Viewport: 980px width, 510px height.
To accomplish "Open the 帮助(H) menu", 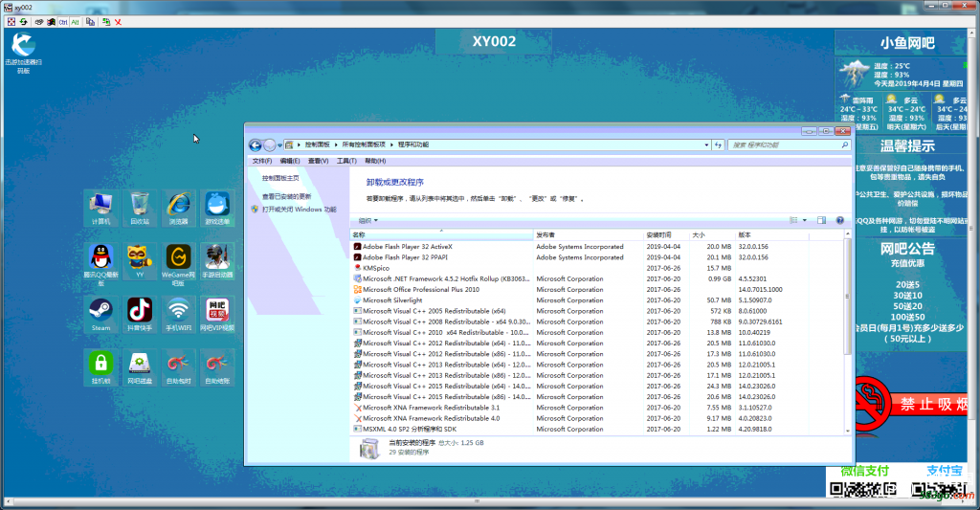I will pyautogui.click(x=375, y=162).
